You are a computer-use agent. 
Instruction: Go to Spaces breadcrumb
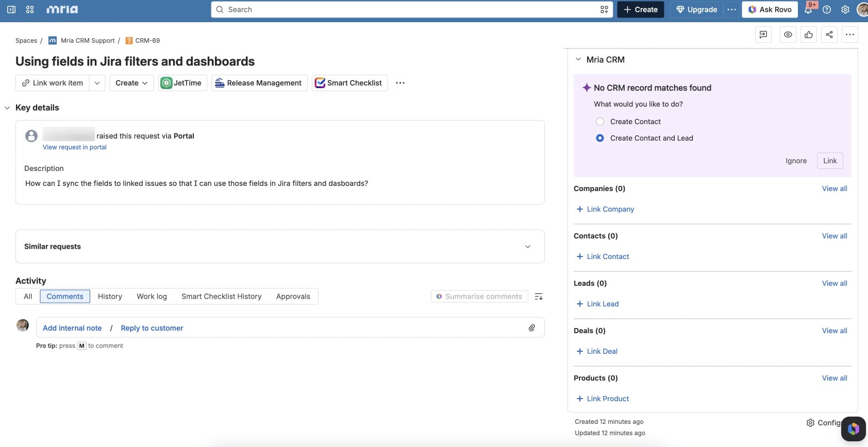pyautogui.click(x=26, y=40)
